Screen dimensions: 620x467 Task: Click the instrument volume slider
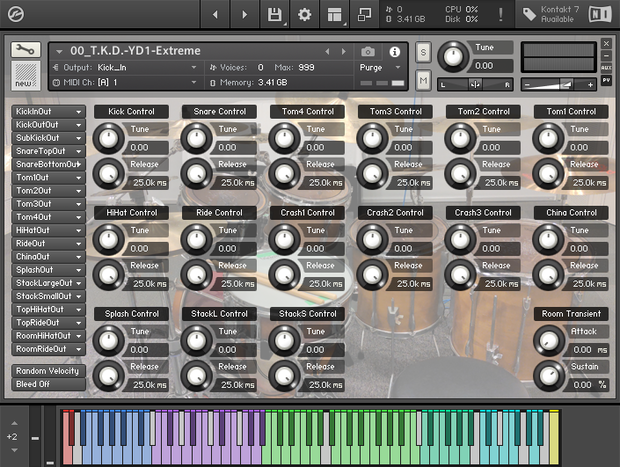coord(558,85)
